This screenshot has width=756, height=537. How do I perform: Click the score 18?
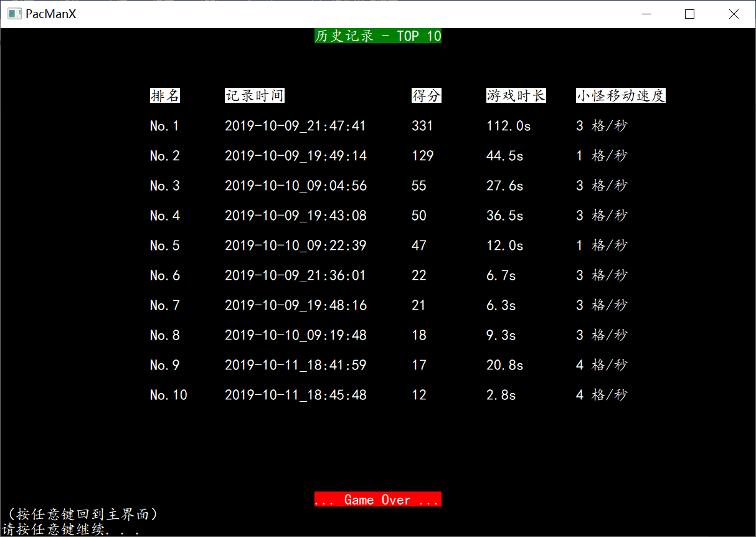[x=419, y=335]
